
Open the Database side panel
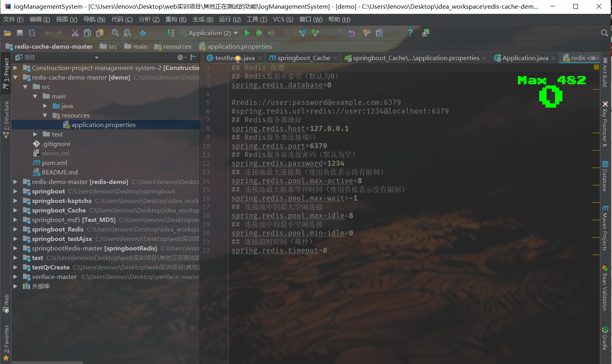click(605, 176)
